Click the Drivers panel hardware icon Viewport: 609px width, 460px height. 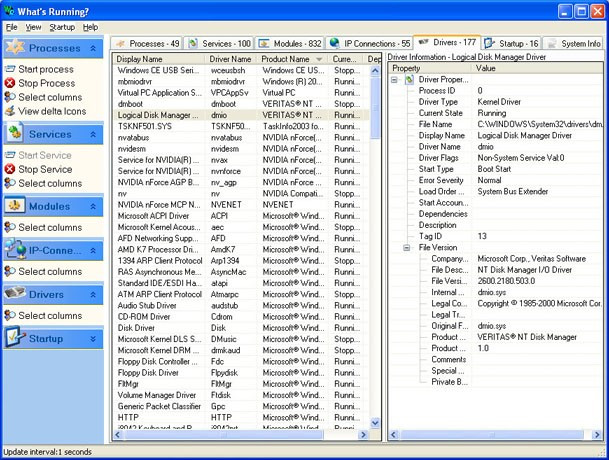[15, 293]
